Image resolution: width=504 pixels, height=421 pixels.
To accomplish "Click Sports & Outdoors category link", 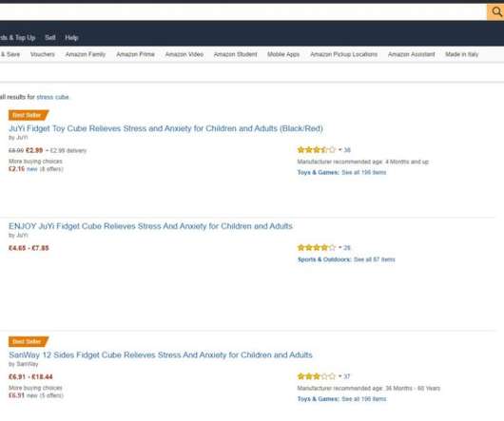I will 324,259.
